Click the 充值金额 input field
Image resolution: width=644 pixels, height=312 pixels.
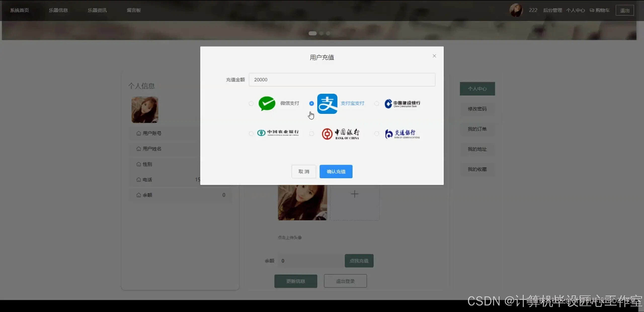(x=342, y=80)
